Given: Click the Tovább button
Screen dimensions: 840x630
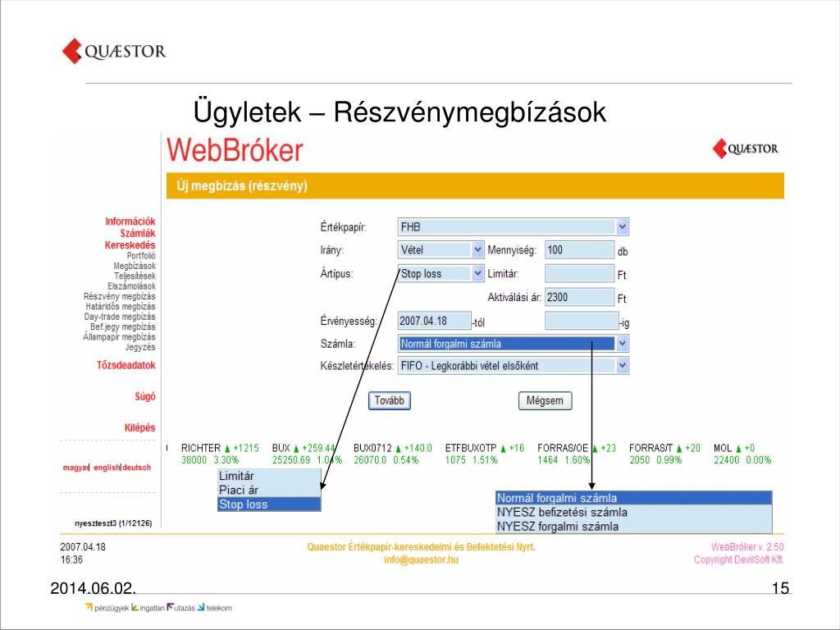Looking at the screenshot, I should pos(390,400).
